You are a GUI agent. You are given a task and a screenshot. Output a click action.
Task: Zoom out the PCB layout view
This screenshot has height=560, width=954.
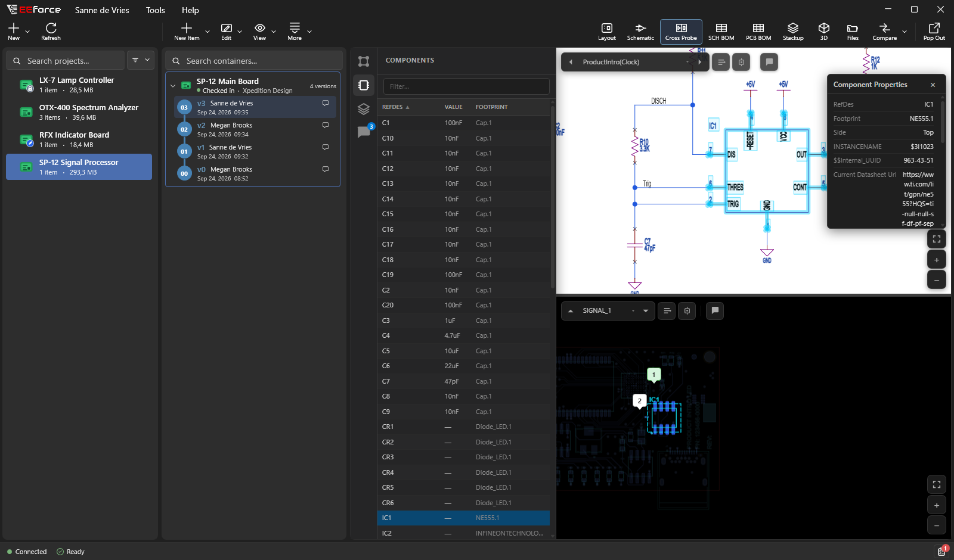(936, 525)
